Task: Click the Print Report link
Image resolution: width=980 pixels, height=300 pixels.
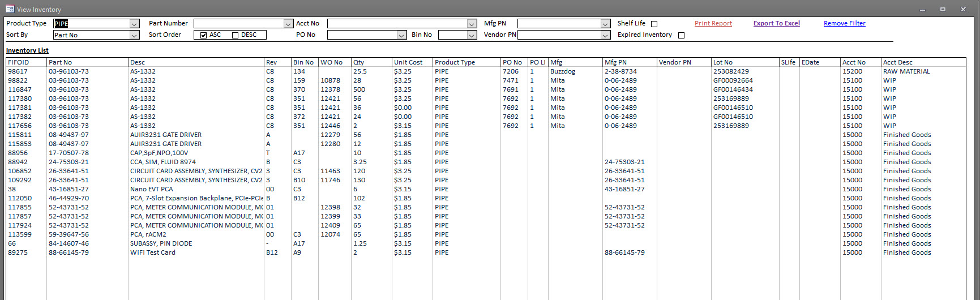Action: click(x=713, y=23)
